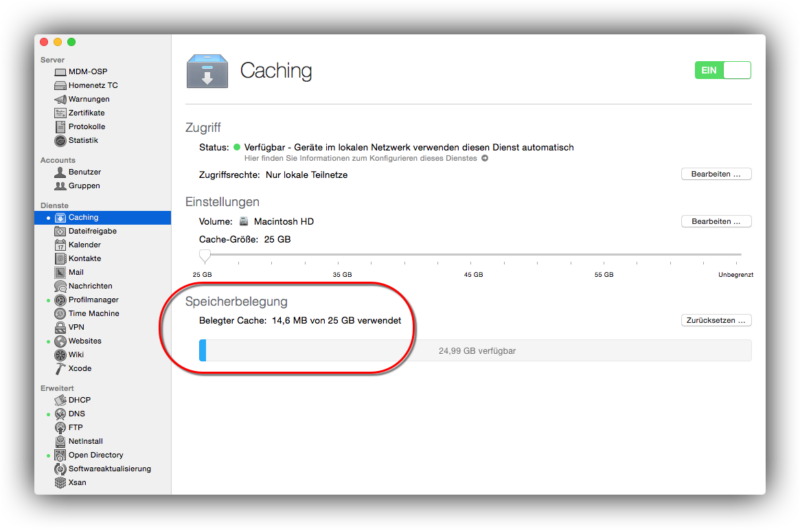Click the Caching service icon in sidebar
The image size is (800, 529).
click(60, 218)
